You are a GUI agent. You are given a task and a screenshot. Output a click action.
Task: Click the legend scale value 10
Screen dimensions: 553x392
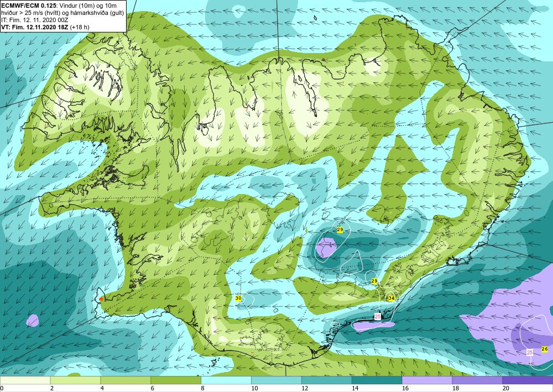(x=254, y=389)
